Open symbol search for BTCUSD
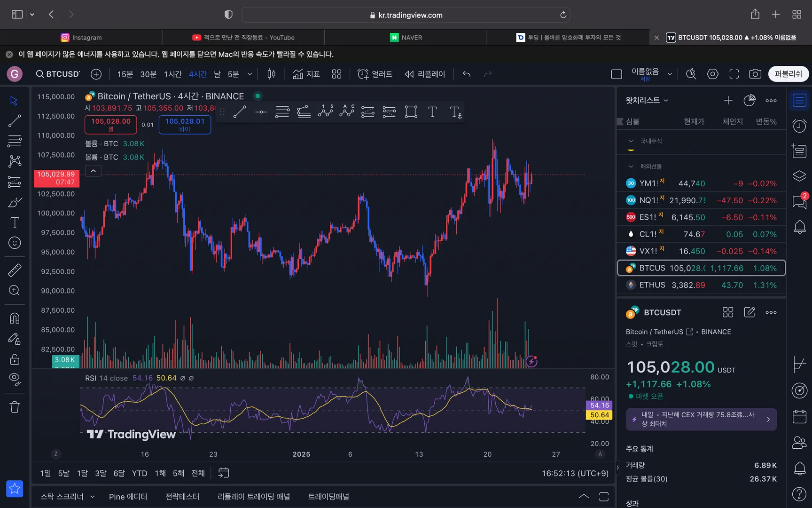812x508 pixels. 58,74
